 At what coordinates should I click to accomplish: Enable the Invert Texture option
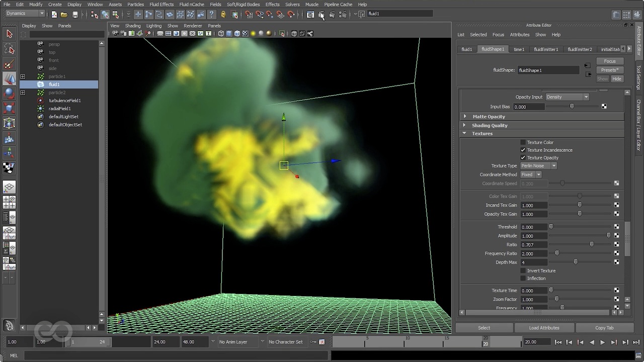point(523,270)
